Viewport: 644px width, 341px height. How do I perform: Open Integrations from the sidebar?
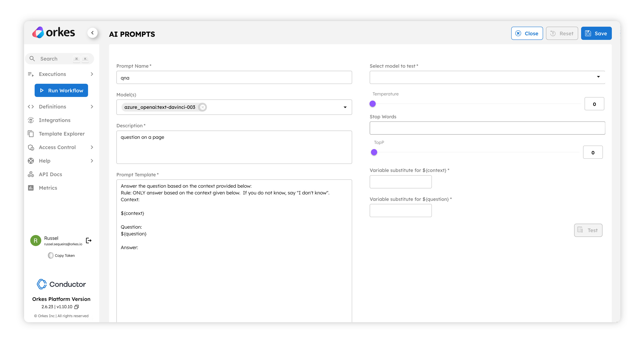click(55, 120)
